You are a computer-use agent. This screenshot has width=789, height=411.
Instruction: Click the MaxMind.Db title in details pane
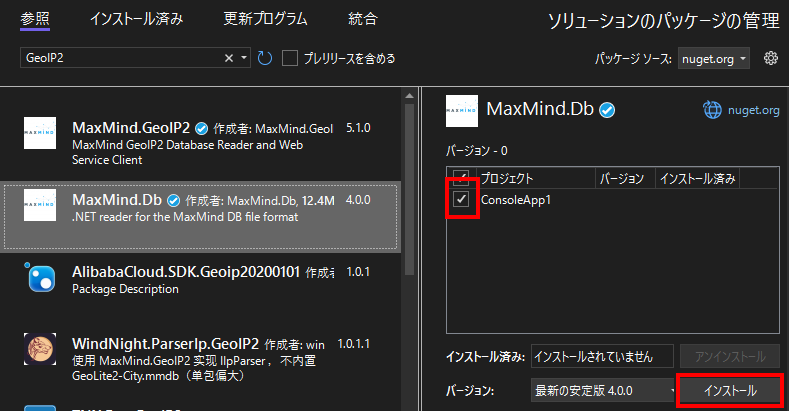(540, 109)
